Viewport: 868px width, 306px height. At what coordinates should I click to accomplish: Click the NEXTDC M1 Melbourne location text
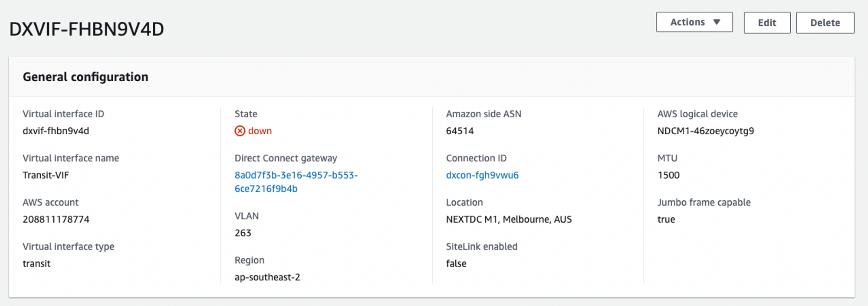(509, 220)
